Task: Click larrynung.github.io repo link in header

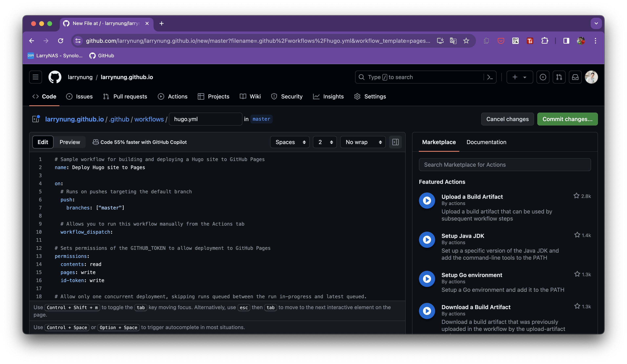Action: pos(127,77)
